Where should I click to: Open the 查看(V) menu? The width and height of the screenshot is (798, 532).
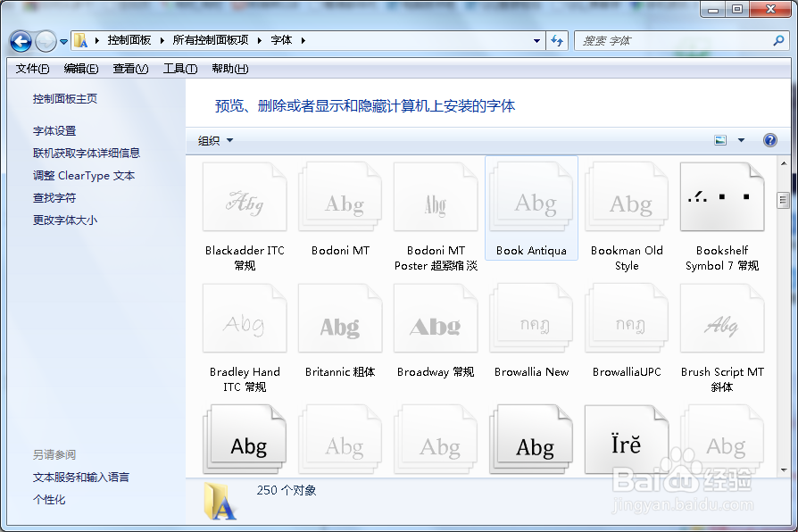tap(130, 69)
